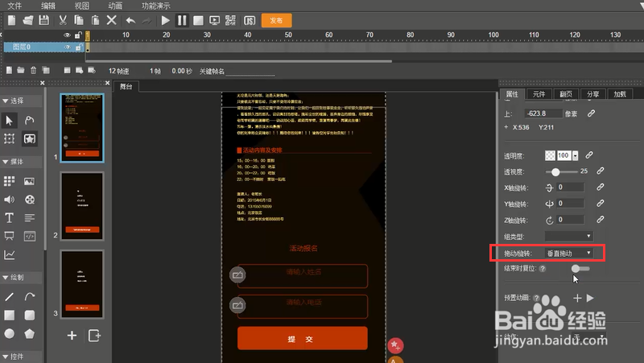
Task: Create a new file from toolbar
Action: tap(11, 20)
